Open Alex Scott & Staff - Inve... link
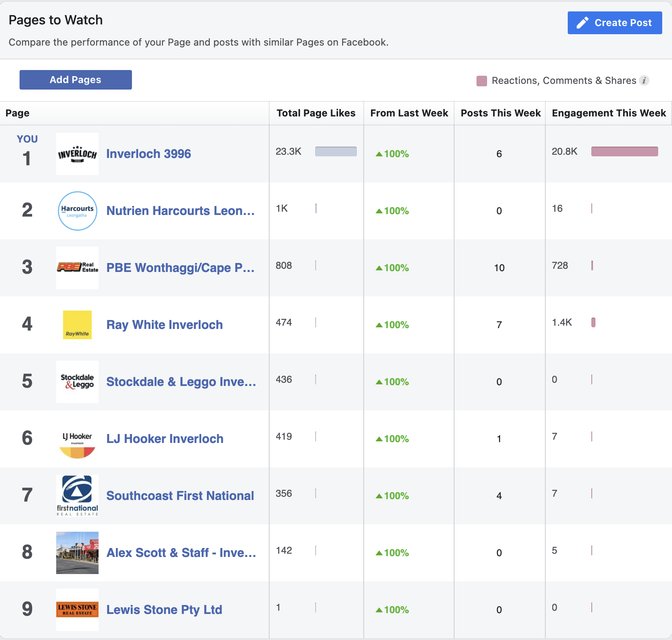This screenshot has width=672, height=640. pos(181,553)
